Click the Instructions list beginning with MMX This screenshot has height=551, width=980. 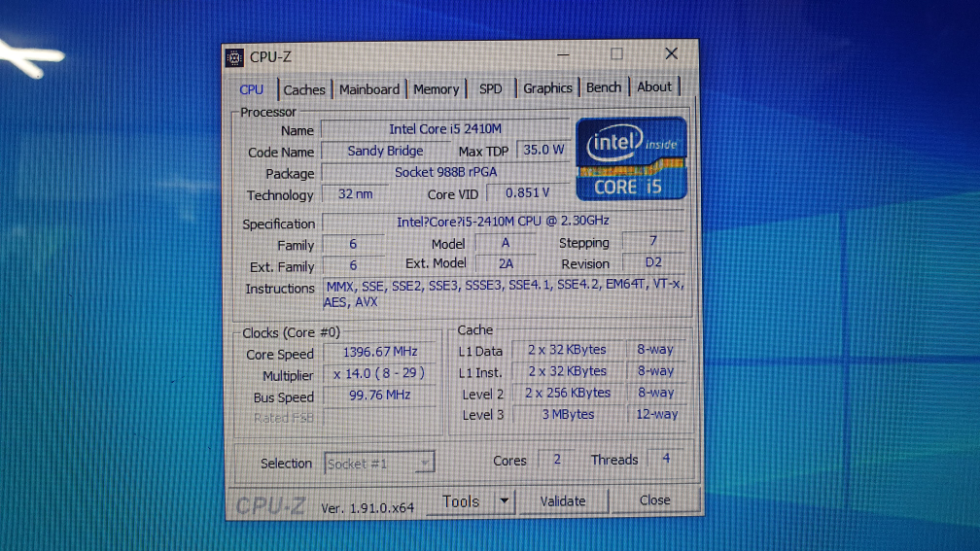coord(504,293)
